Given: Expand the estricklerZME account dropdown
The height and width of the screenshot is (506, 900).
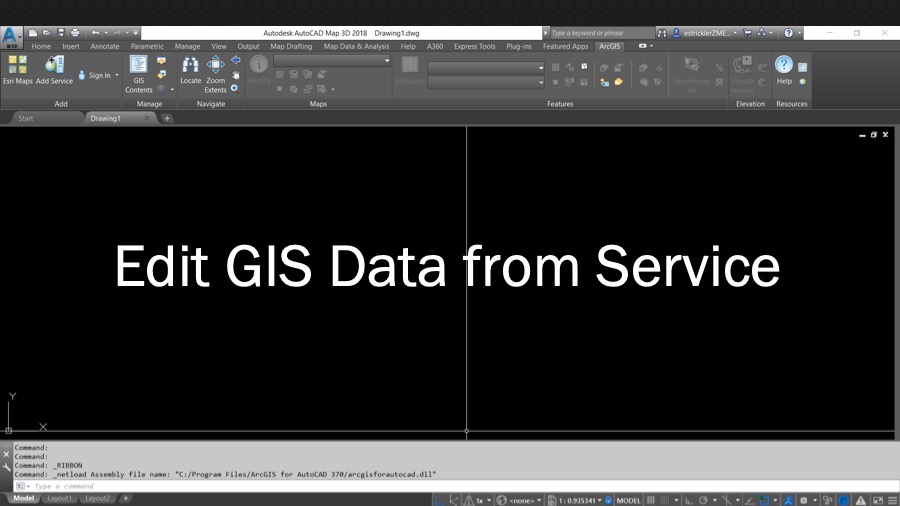Looking at the screenshot, I should click(735, 33).
